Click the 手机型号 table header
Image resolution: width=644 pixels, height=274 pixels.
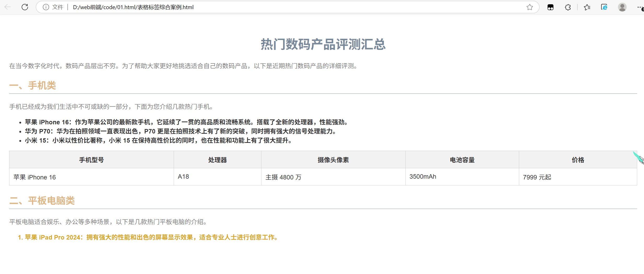[91, 160]
